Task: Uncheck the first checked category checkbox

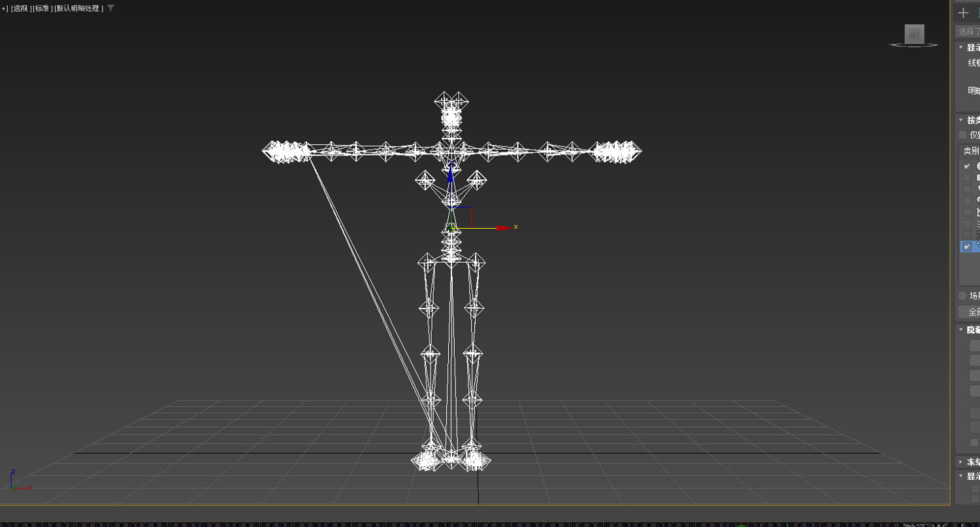Action: click(x=967, y=166)
